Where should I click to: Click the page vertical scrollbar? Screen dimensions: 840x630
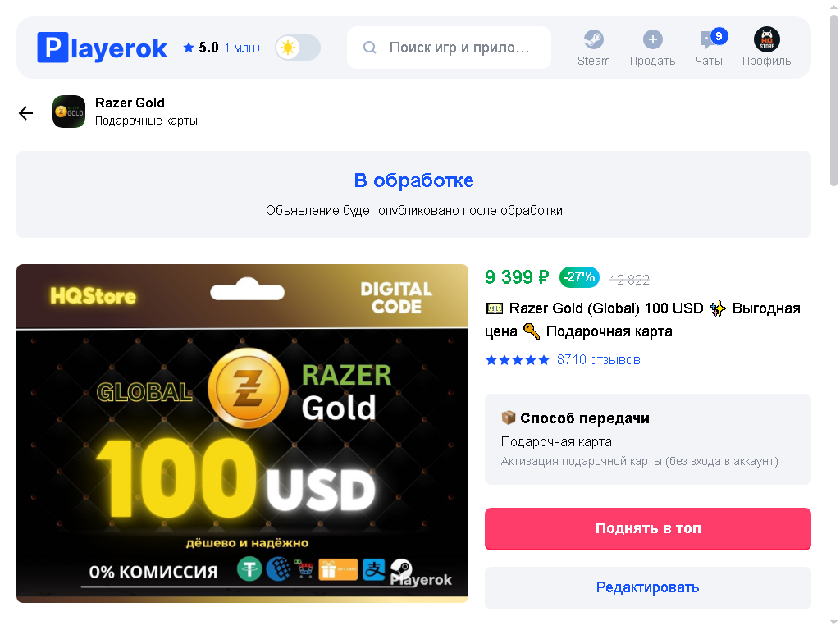coord(833,102)
